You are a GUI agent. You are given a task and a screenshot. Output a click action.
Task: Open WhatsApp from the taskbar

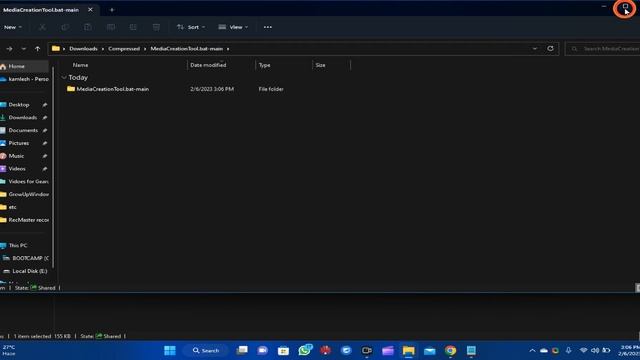[304, 350]
